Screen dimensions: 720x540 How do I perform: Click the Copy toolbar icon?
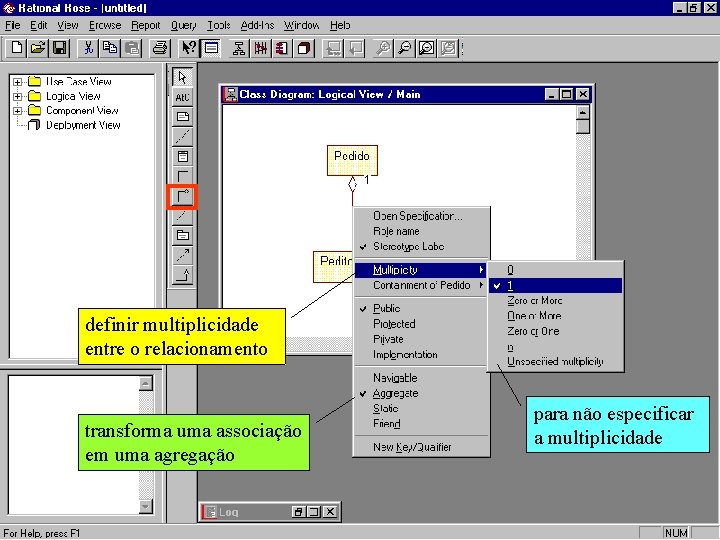[x=110, y=48]
